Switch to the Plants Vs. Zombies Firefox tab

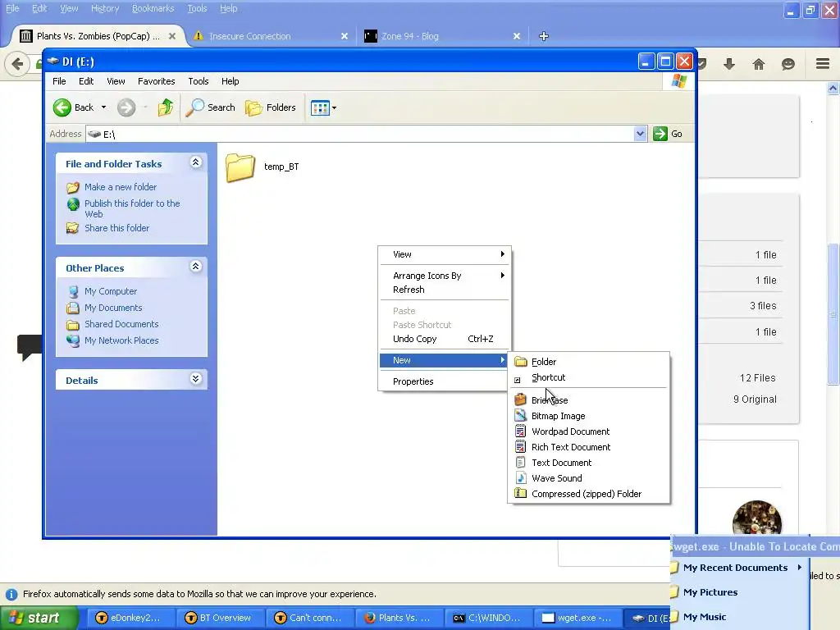point(98,36)
